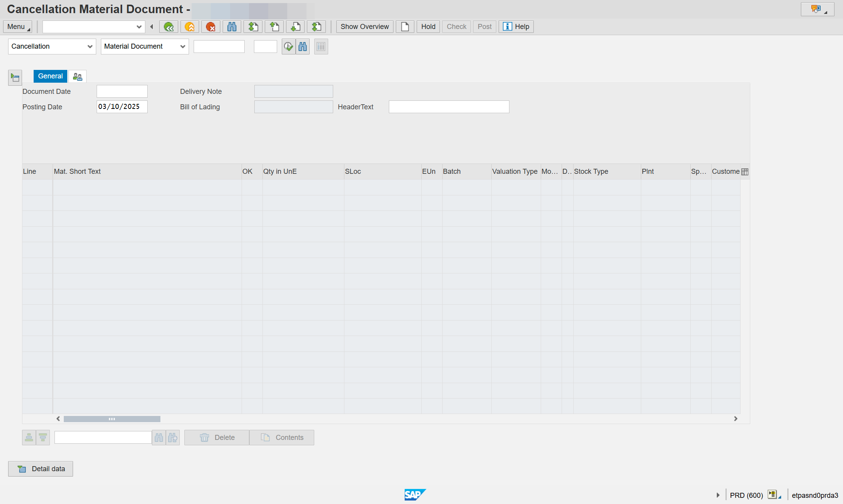843x504 pixels.
Task: Click the Post button
Action: pyautogui.click(x=485, y=27)
